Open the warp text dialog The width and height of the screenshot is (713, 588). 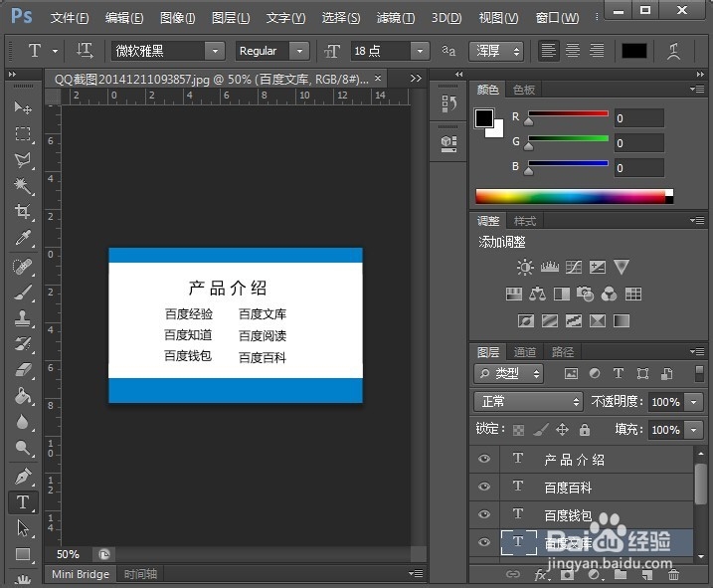click(x=674, y=51)
